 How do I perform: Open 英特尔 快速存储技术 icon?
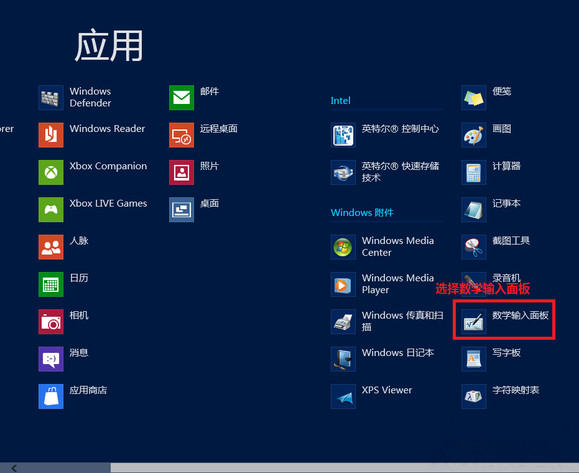[x=343, y=172]
